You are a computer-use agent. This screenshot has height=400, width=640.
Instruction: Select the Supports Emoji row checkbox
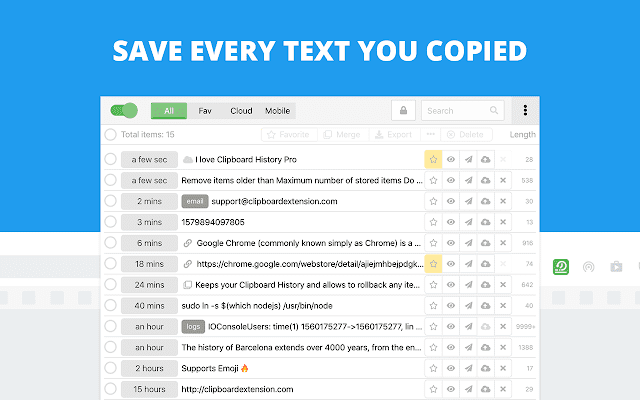click(110, 368)
